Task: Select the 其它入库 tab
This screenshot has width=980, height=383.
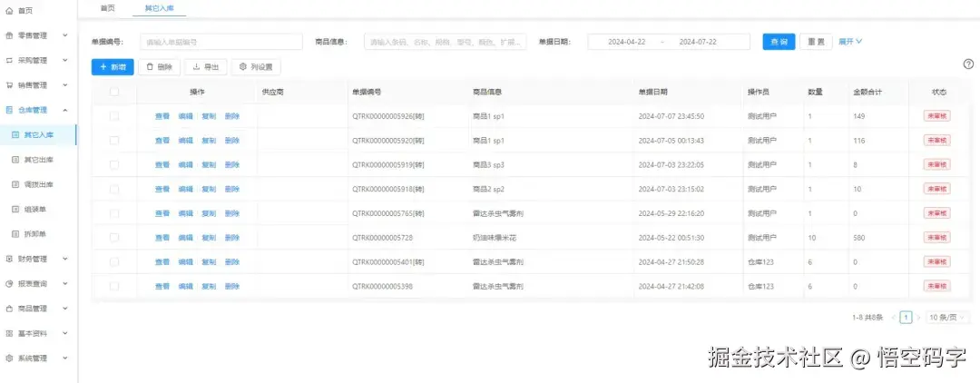Action: [160, 8]
